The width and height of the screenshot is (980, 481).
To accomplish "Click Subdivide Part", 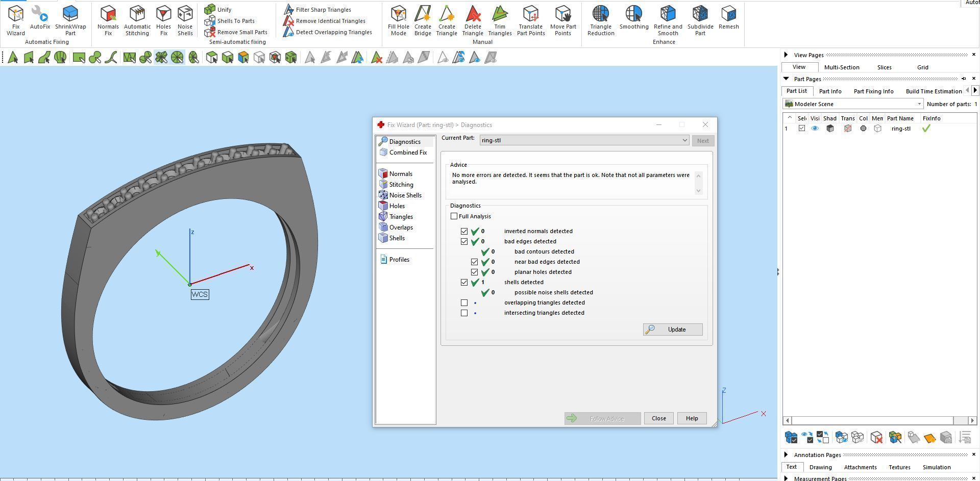I will [700, 20].
